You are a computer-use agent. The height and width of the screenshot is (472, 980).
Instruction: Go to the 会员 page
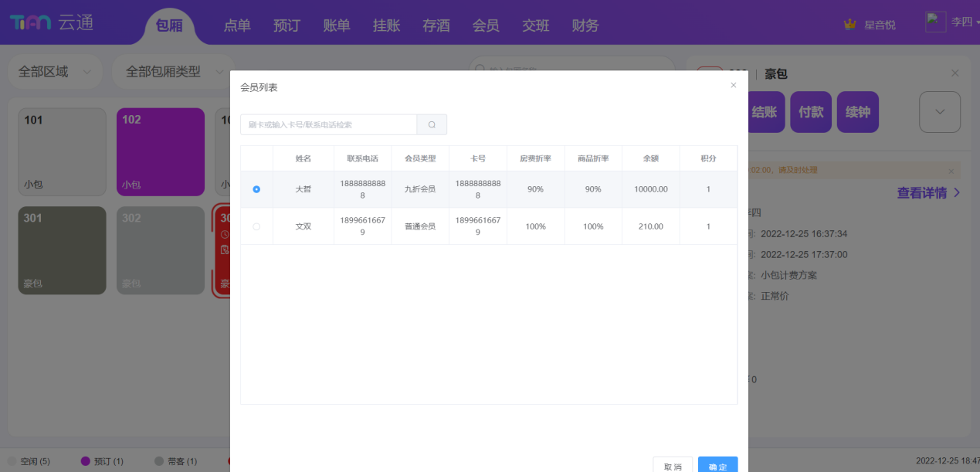486,25
